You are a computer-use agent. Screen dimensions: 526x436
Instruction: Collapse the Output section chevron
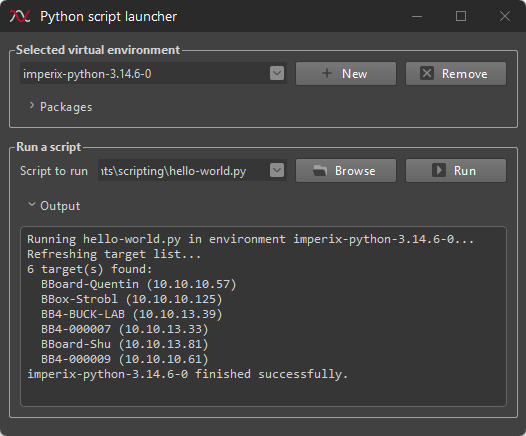(32, 204)
